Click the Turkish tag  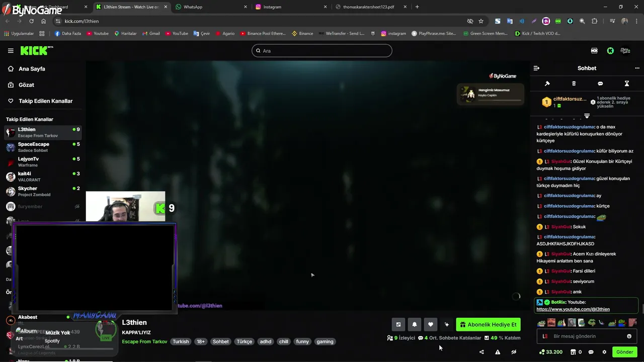181,342
